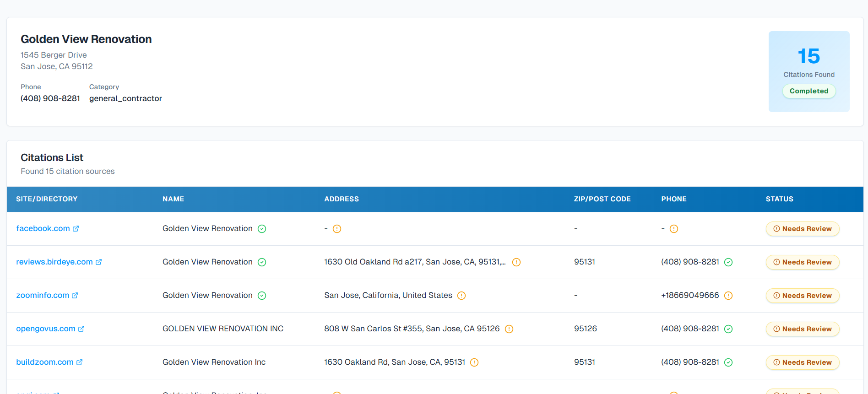Screen dimensions: 868x394
Task: Click GOLDEN VIEW RENOVATION INC name cell
Action: [x=223, y=329]
